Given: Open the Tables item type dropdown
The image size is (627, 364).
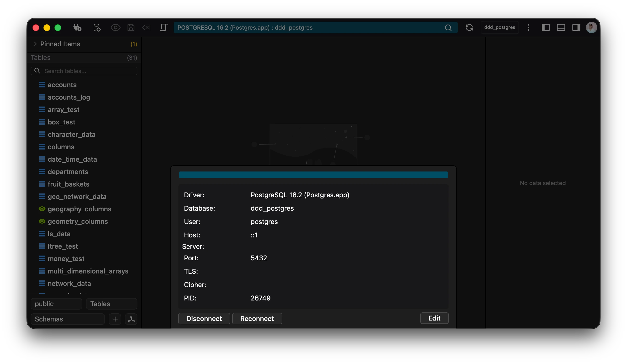Looking at the screenshot, I should click(111, 304).
